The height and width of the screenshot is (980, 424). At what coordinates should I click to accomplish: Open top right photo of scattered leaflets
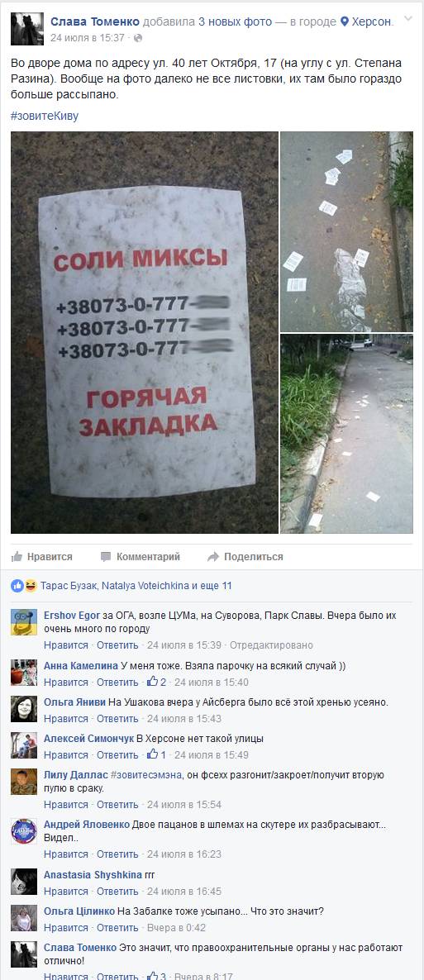coord(346,231)
